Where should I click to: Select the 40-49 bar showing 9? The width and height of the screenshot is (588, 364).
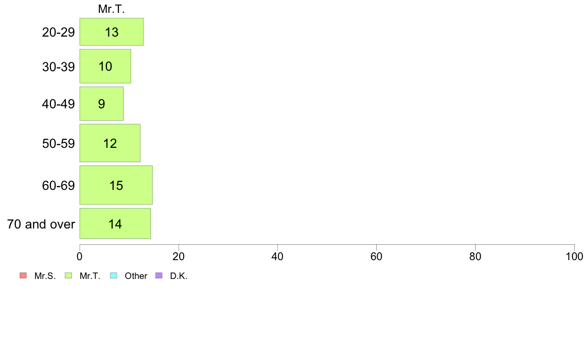pyautogui.click(x=101, y=104)
